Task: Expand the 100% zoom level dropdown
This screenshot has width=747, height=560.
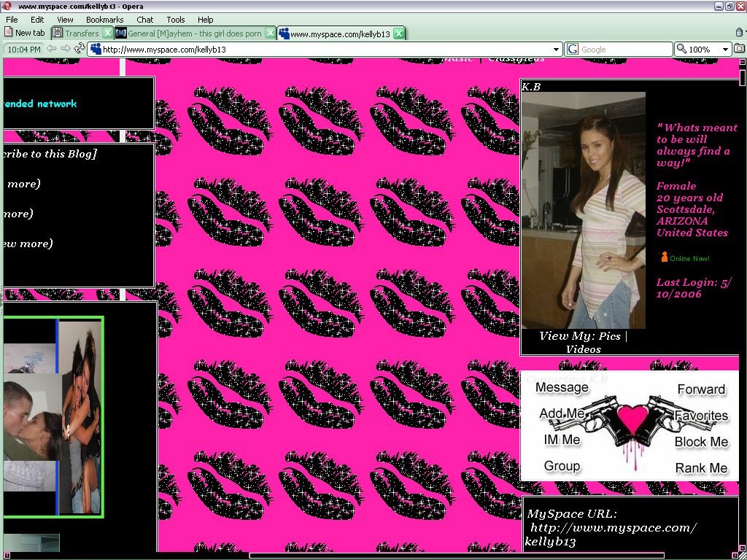Action: [x=725, y=50]
